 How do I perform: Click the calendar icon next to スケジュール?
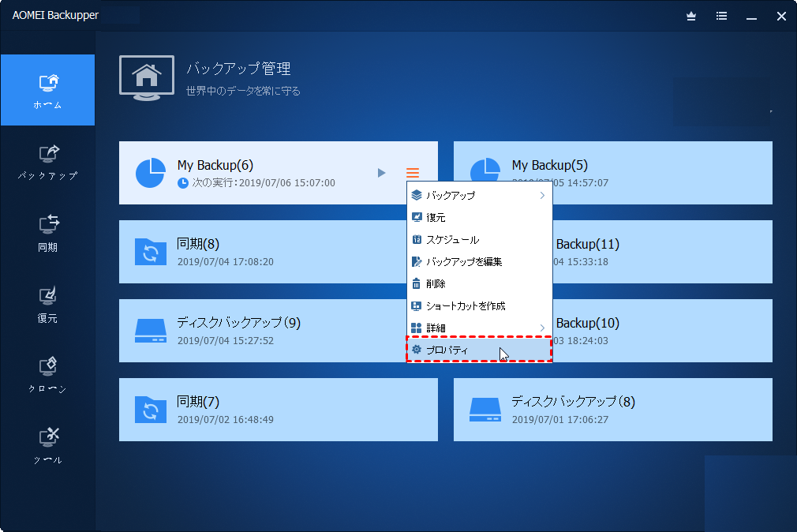pos(417,239)
